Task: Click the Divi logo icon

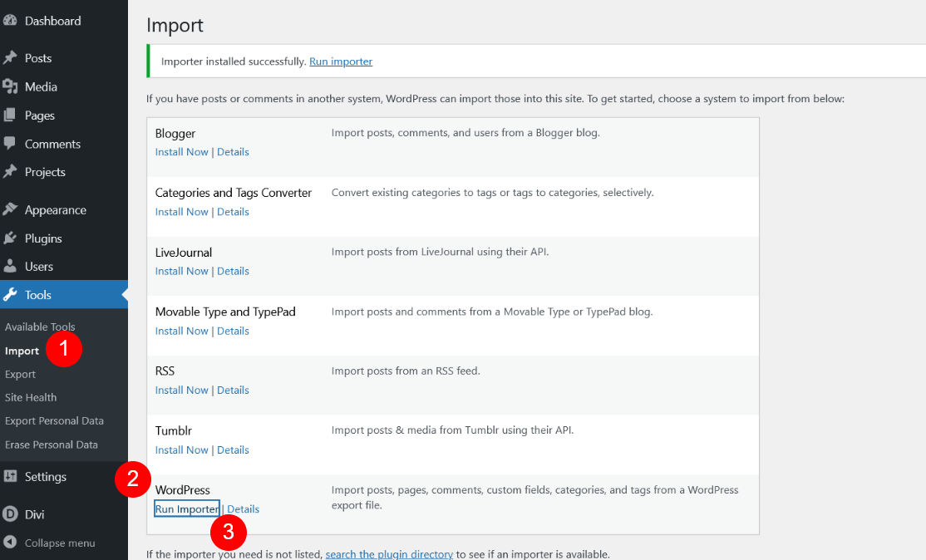Action: 10,514
